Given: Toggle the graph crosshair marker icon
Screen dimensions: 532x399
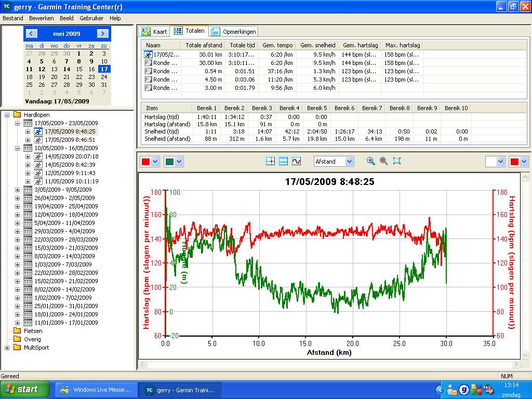Looking at the screenshot, I should (x=270, y=161).
